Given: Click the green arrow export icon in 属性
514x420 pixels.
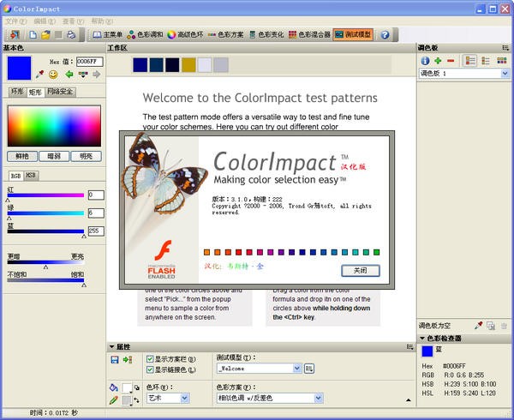Looking at the screenshot, I should 128,360.
